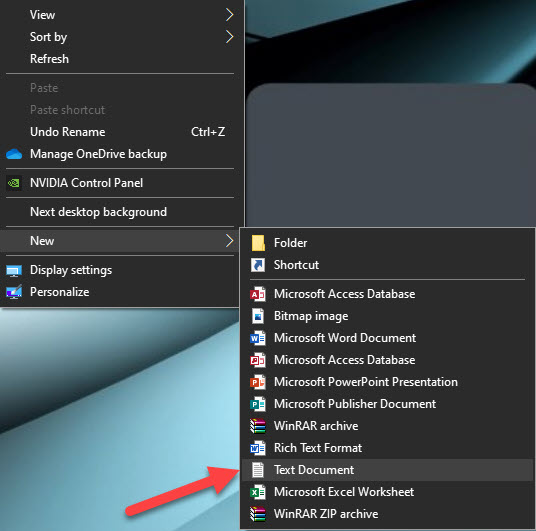The height and width of the screenshot is (531, 536).
Task: Click the green Excel worksheet icon
Action: (x=258, y=492)
